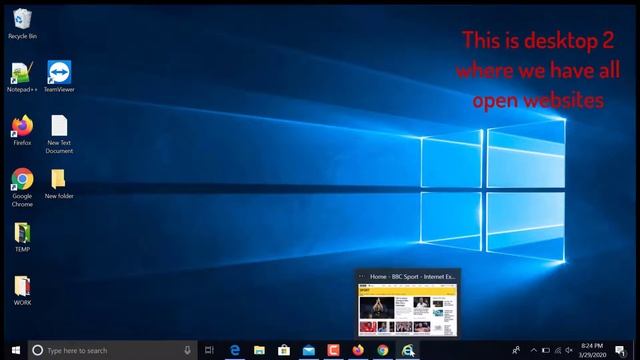This screenshot has height=360, width=640.
Task: Open Microsoft Store from the taskbar
Action: coord(284,350)
